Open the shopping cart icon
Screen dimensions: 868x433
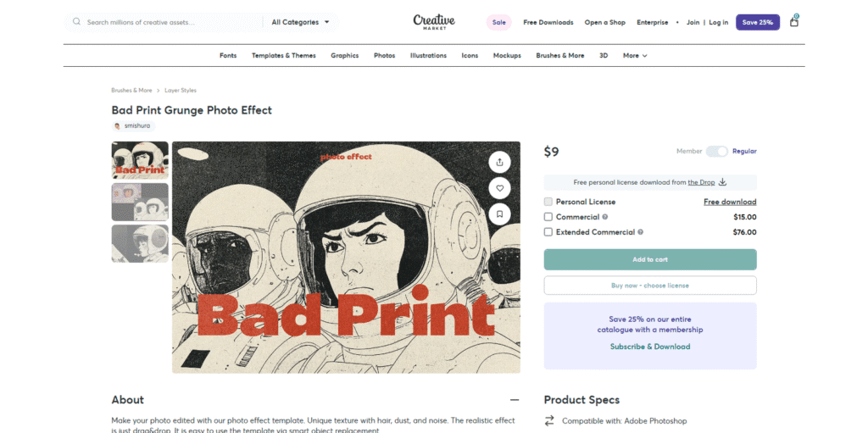point(794,22)
